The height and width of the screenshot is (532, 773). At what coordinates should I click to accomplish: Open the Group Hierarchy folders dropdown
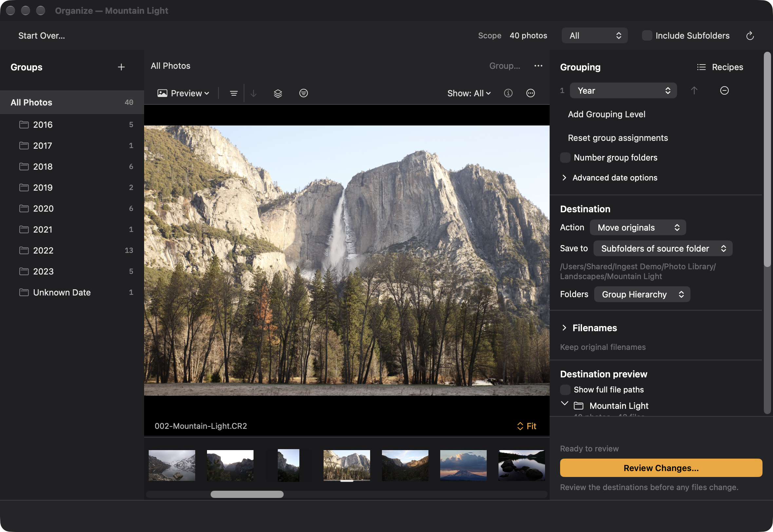[x=642, y=294]
